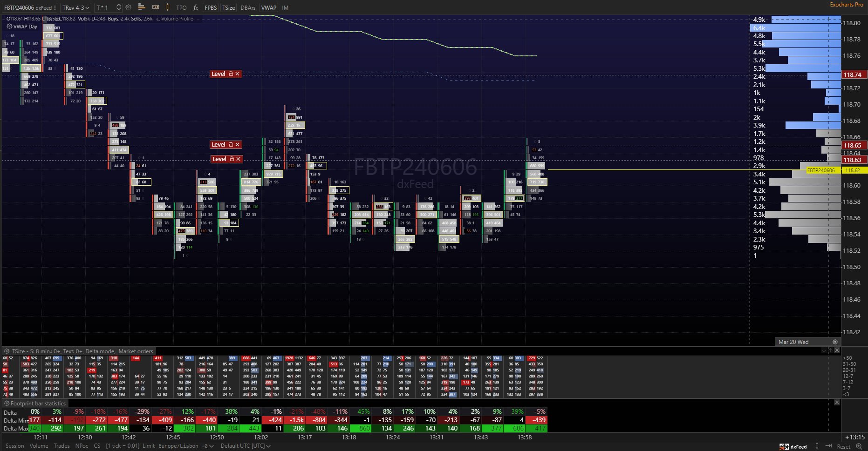Toggle the FPBS indicator
868x451 pixels.
tap(211, 8)
